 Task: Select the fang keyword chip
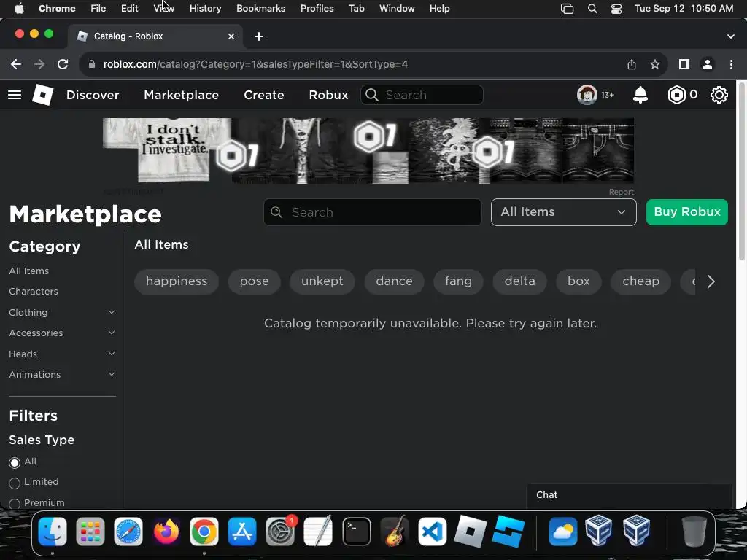coord(458,281)
